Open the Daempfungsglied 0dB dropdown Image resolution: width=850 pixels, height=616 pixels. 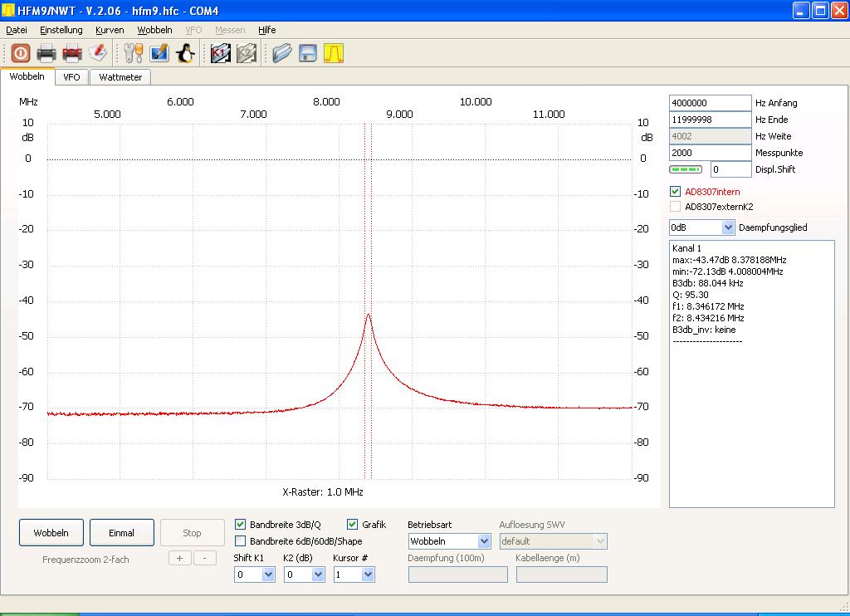click(728, 227)
